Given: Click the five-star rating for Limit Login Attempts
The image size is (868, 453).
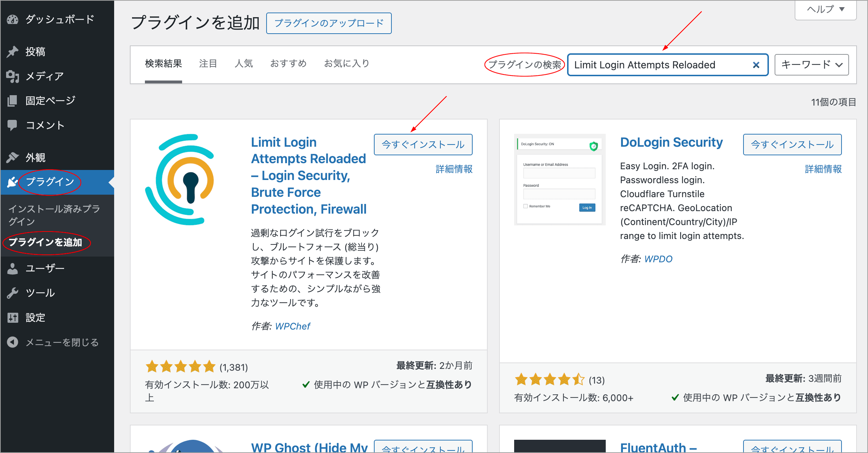Looking at the screenshot, I should click(180, 367).
